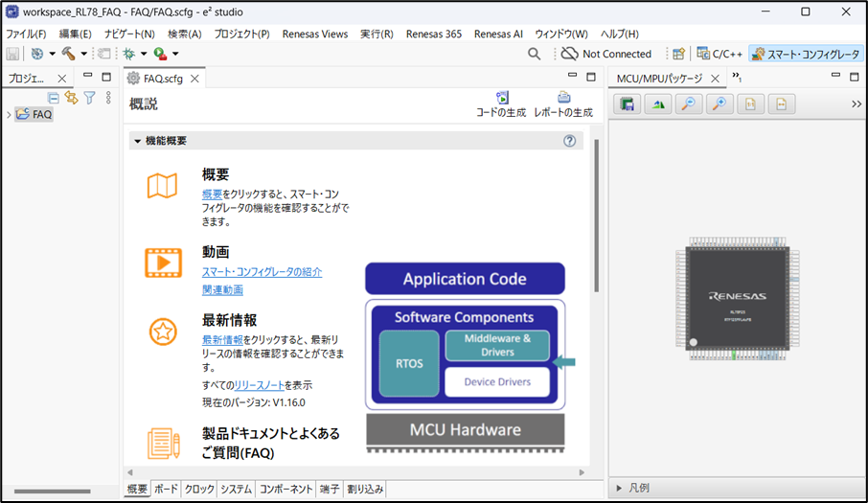Close the プロジェ... explorer tab
This screenshot has height=503, width=868.
pos(62,79)
